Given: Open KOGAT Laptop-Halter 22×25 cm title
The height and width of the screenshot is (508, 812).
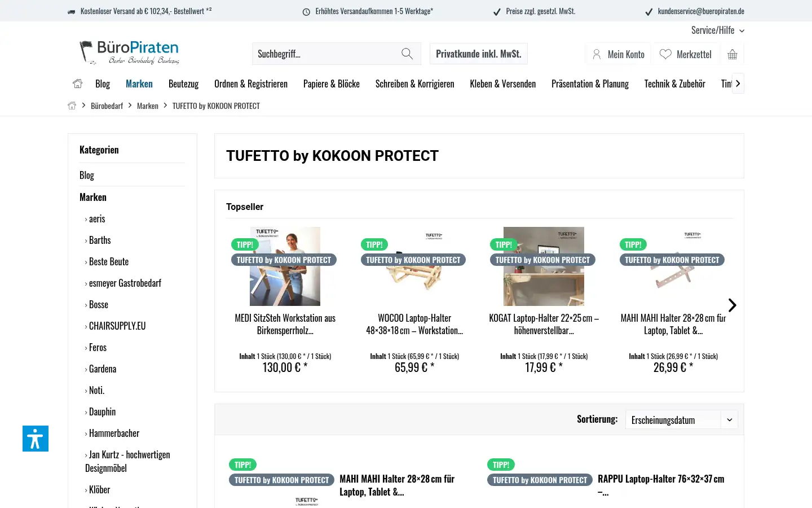Looking at the screenshot, I should click(544, 325).
